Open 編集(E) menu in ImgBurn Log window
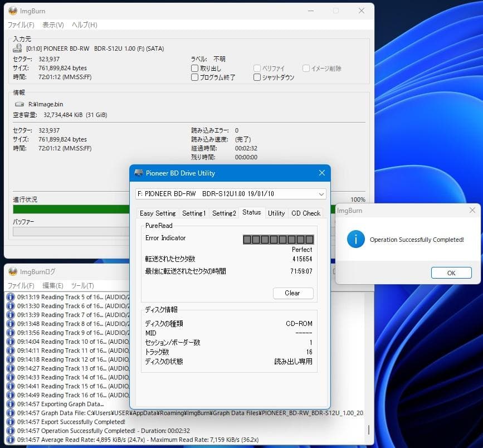The image size is (483, 448). click(53, 286)
